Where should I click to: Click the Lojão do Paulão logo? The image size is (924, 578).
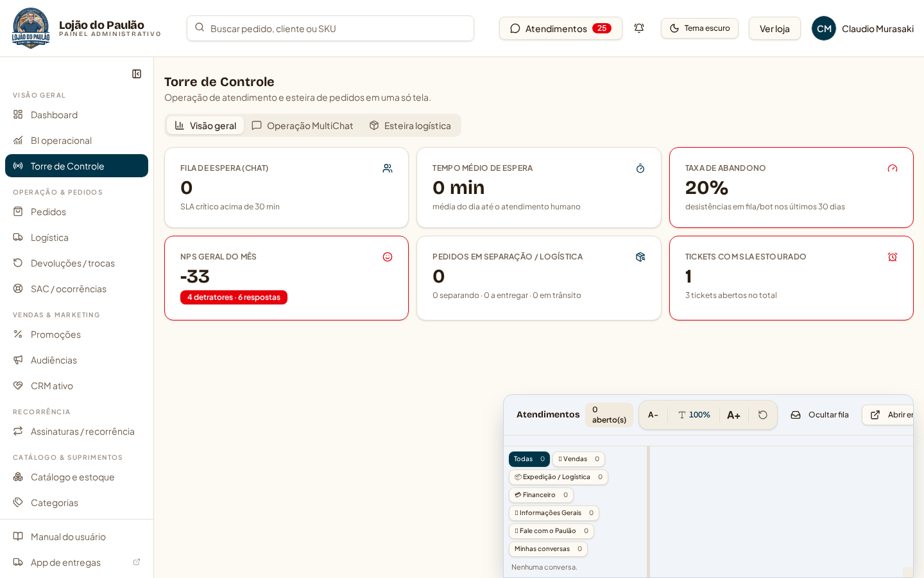(x=31, y=28)
